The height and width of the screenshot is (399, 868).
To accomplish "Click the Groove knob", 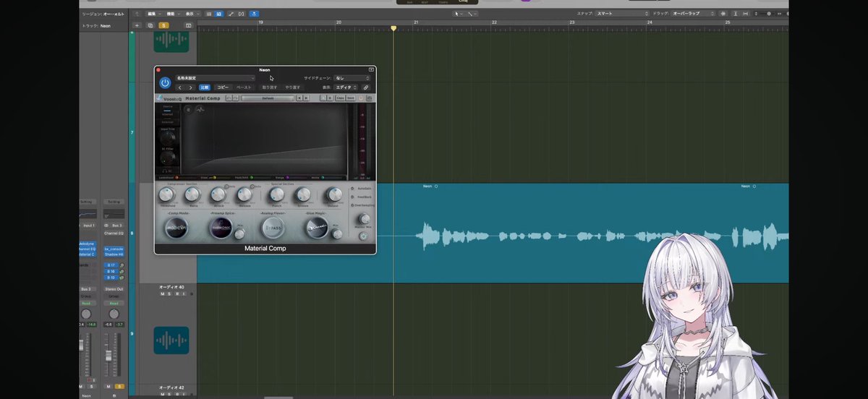I will click(303, 194).
